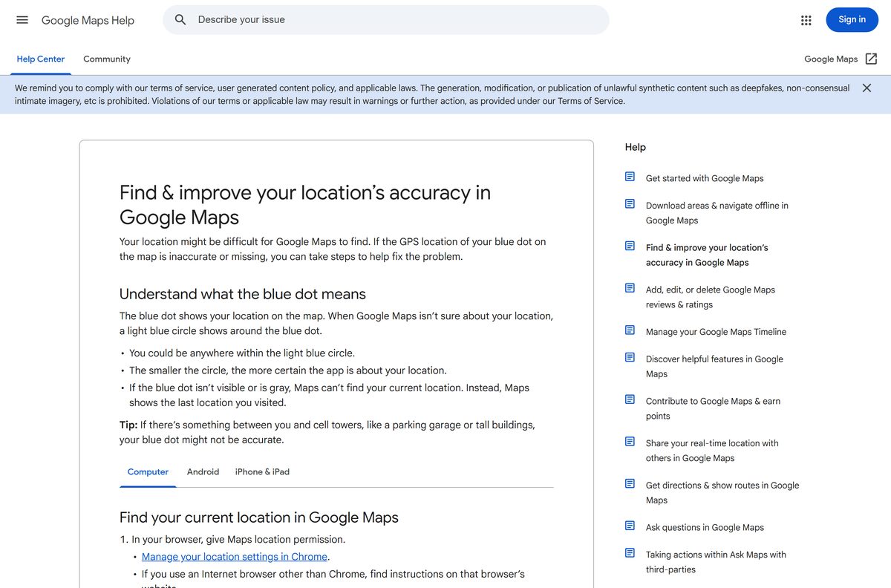This screenshot has width=891, height=588.
Task: Click article icon next to Find & improve your location's accuracy
Action: click(630, 246)
